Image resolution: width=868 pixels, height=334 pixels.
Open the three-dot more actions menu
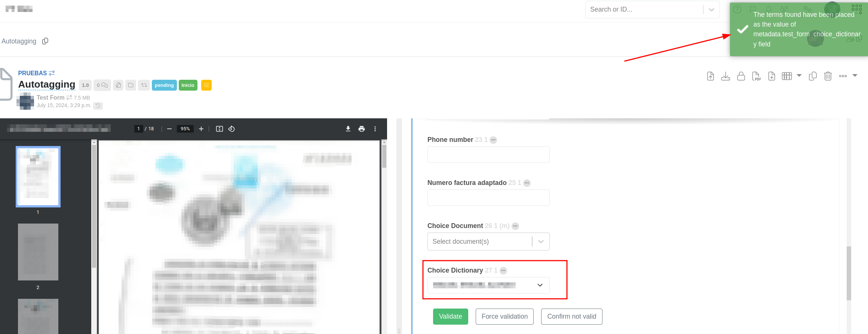[843, 76]
